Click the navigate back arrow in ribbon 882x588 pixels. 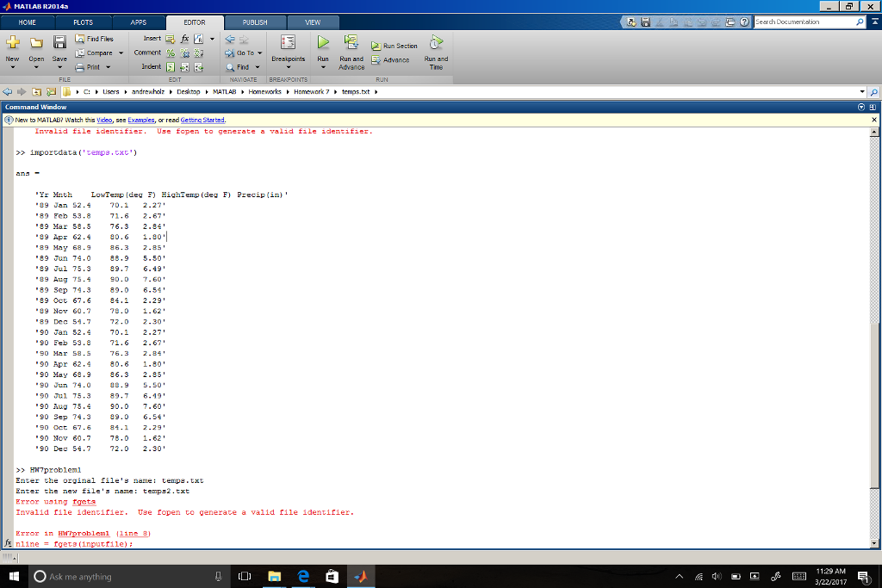(230, 39)
